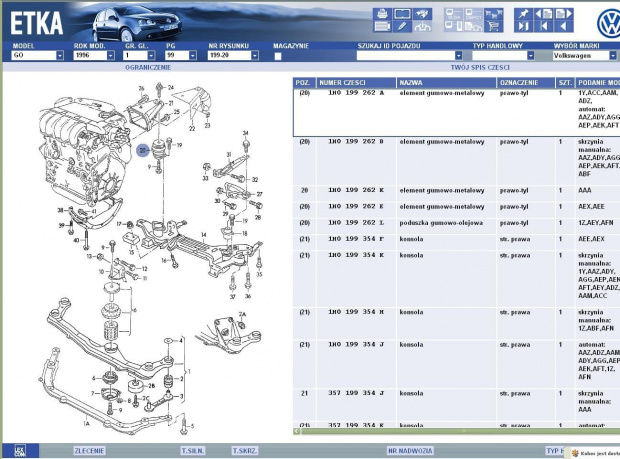Click the print icon in the toolbar
The image size is (620, 459).
(382, 15)
